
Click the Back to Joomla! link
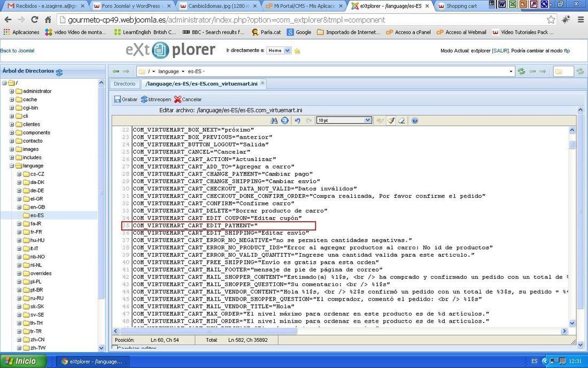tap(17, 51)
